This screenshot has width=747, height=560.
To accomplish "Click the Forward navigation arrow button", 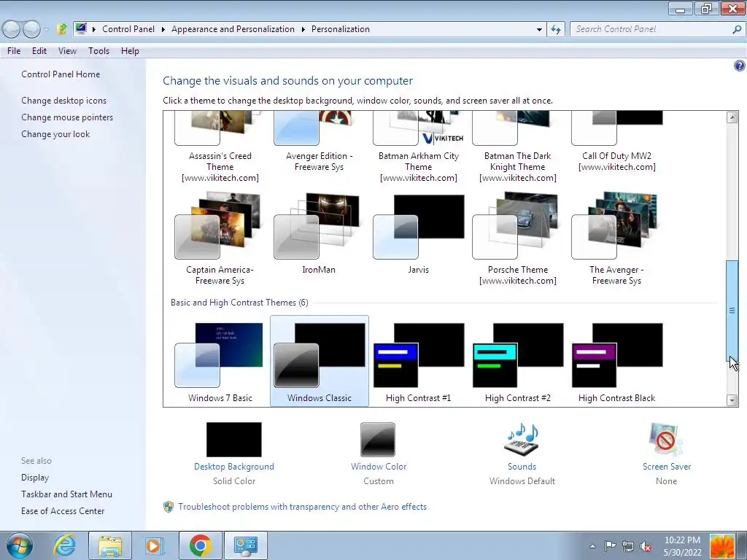I will (31, 29).
